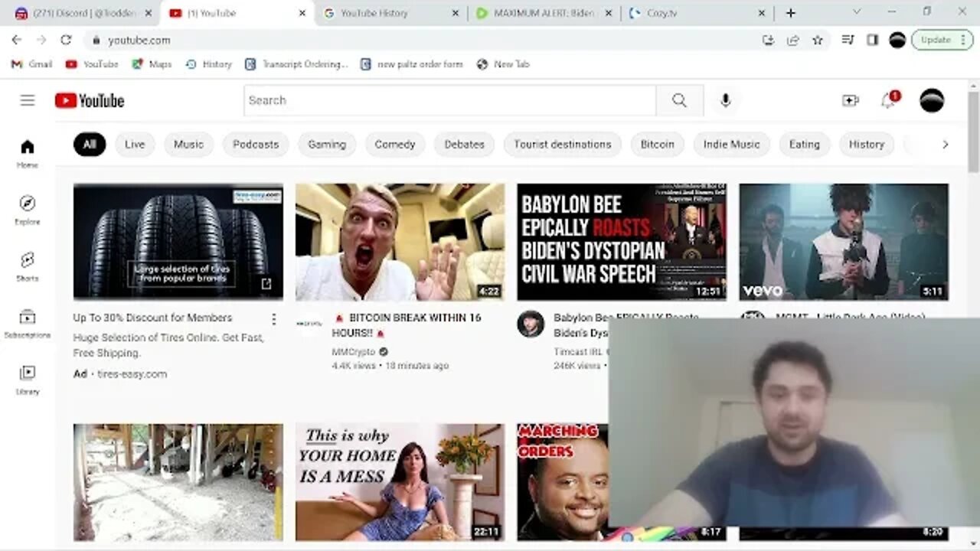Open the New Tab bookmark
This screenshot has width=980, height=551.
coord(503,64)
